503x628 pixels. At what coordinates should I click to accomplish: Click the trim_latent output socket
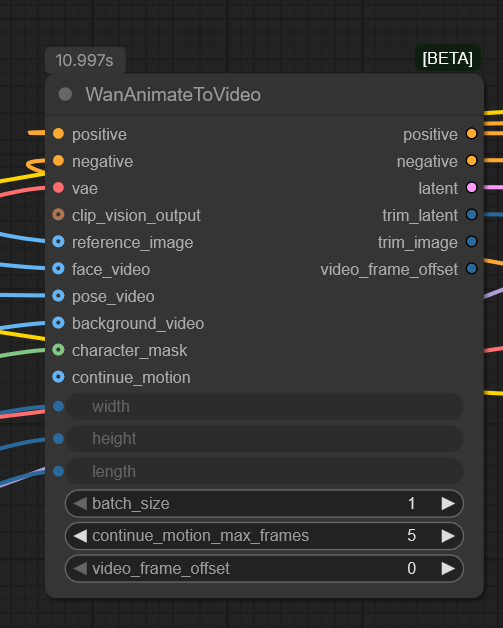coord(471,215)
